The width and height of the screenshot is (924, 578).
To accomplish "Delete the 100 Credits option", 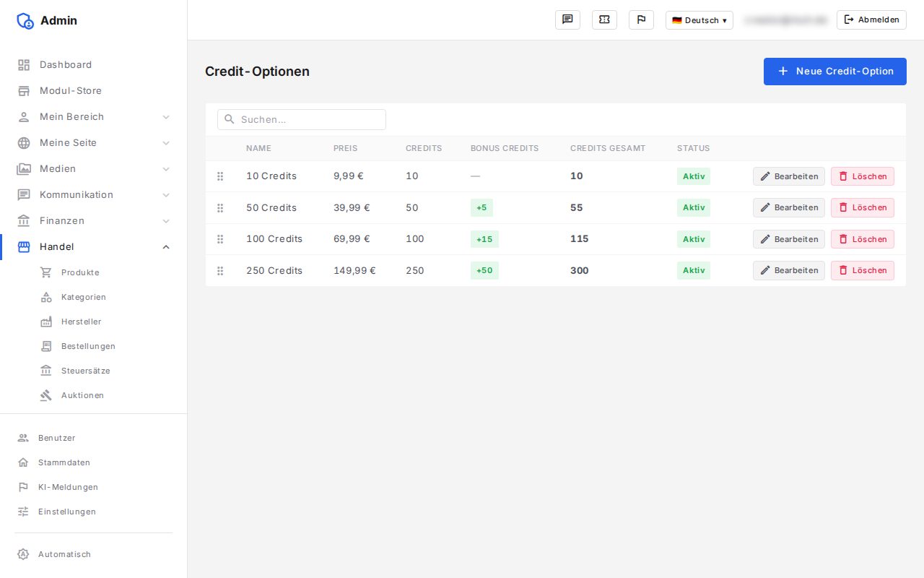I will pos(863,239).
